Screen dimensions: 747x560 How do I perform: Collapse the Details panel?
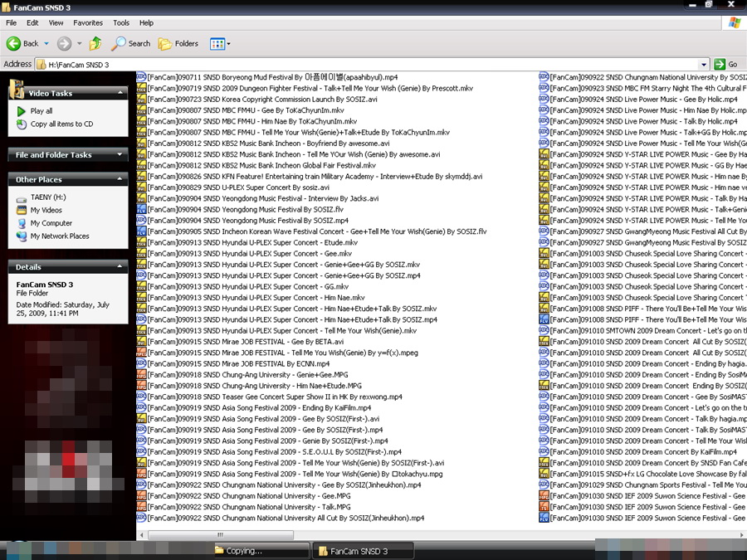(x=120, y=266)
